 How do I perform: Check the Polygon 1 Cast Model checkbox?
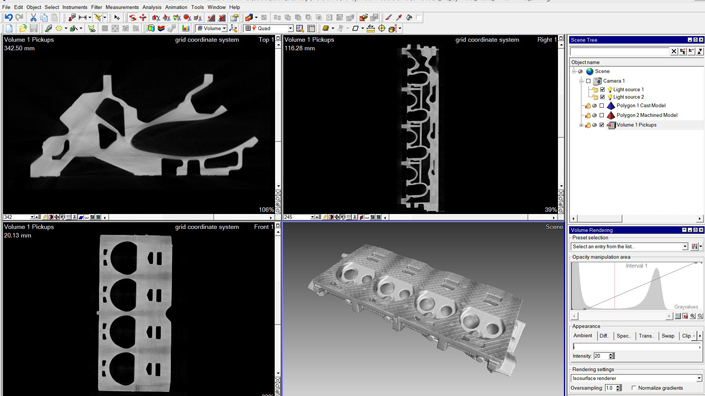click(x=602, y=106)
